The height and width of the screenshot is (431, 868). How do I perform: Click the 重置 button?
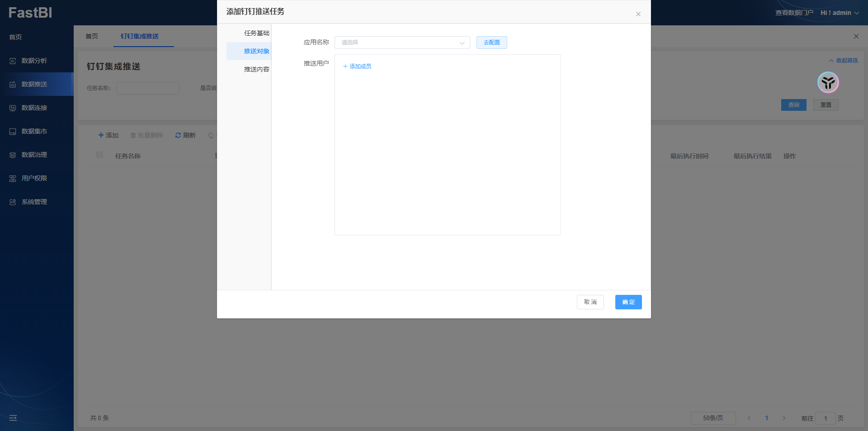tap(826, 105)
